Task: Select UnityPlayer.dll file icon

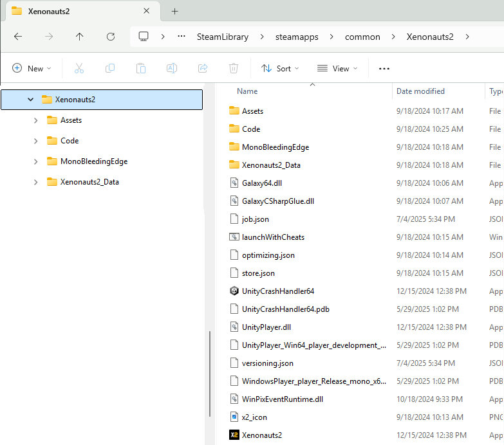Action: coord(234,327)
